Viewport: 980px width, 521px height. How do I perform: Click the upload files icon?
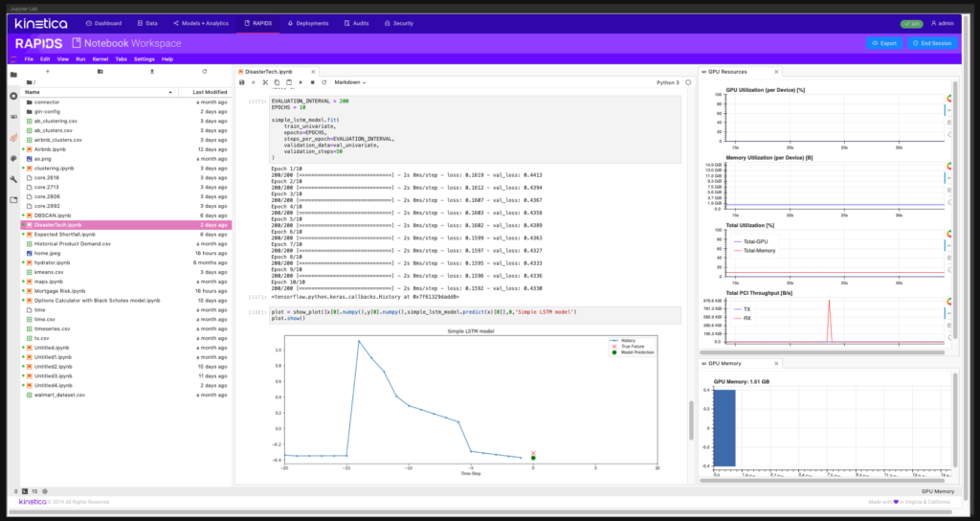coord(150,71)
